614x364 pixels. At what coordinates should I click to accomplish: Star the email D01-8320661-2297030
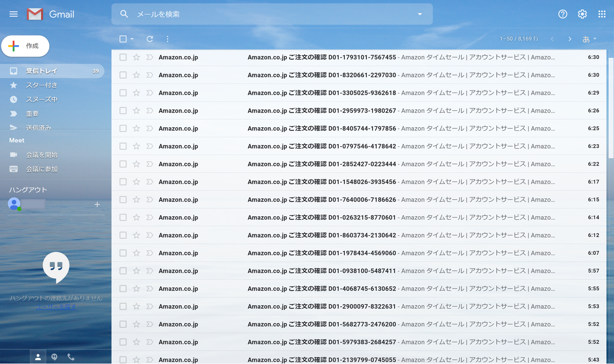tap(136, 75)
